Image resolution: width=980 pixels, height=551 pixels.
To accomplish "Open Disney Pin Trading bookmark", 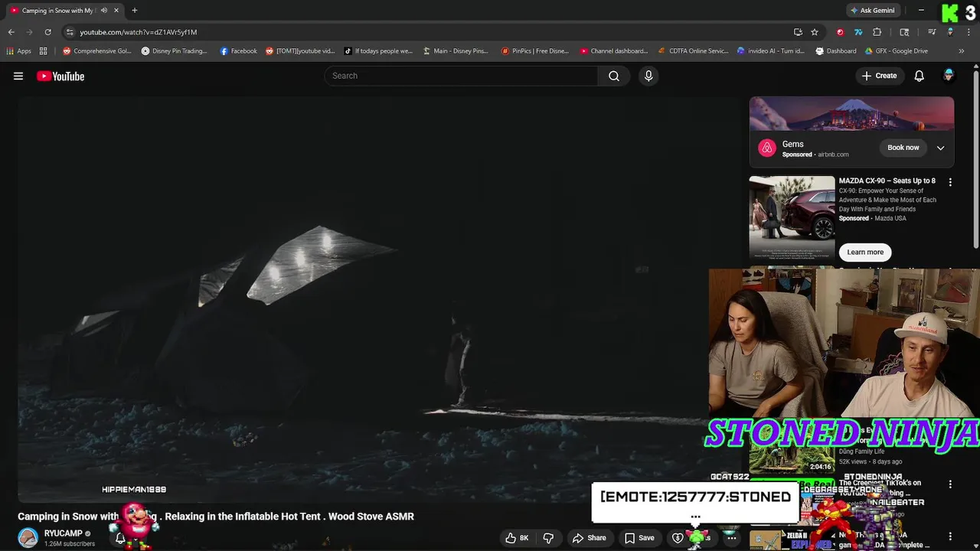I will (x=174, y=51).
